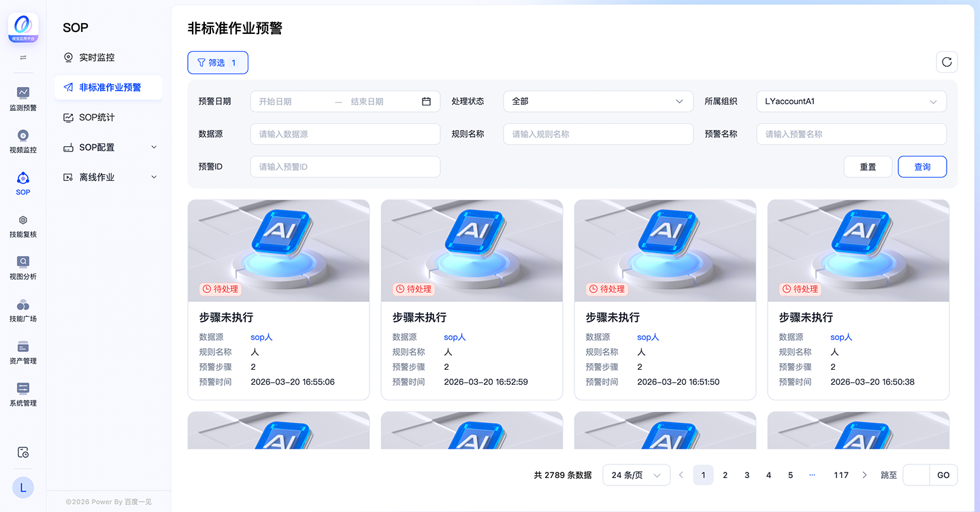Click 步骤未执行 title on the 16:51:50 card
Image resolution: width=980 pixels, height=512 pixels.
(x=612, y=318)
